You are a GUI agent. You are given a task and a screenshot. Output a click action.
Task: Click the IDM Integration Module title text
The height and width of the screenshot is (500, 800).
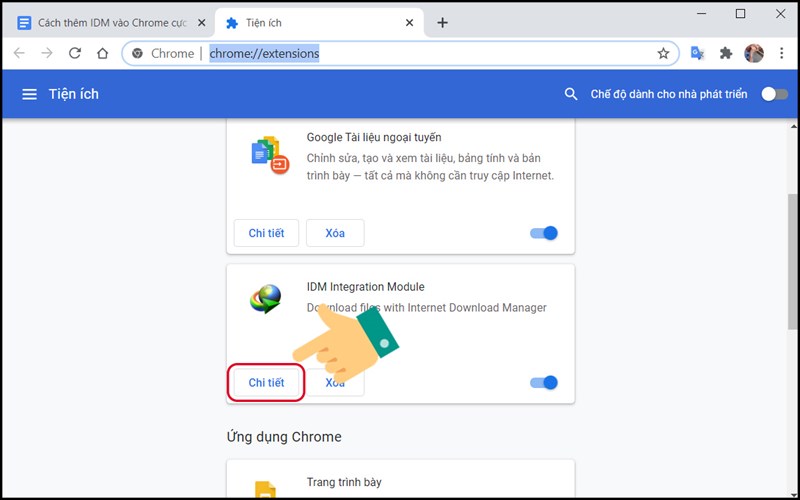(365, 287)
